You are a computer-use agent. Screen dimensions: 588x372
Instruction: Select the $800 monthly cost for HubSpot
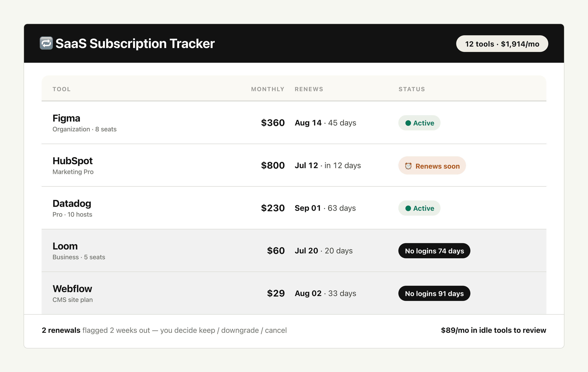tap(273, 165)
